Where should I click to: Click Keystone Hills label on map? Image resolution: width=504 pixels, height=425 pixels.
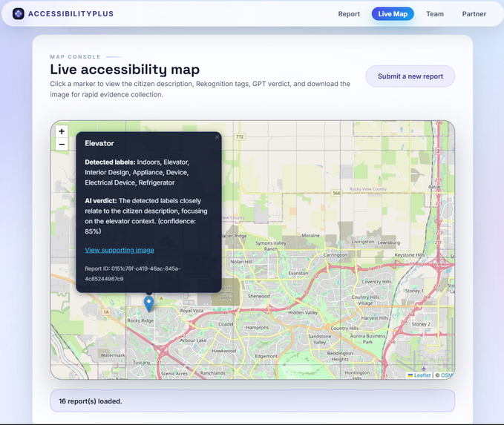tap(410, 254)
